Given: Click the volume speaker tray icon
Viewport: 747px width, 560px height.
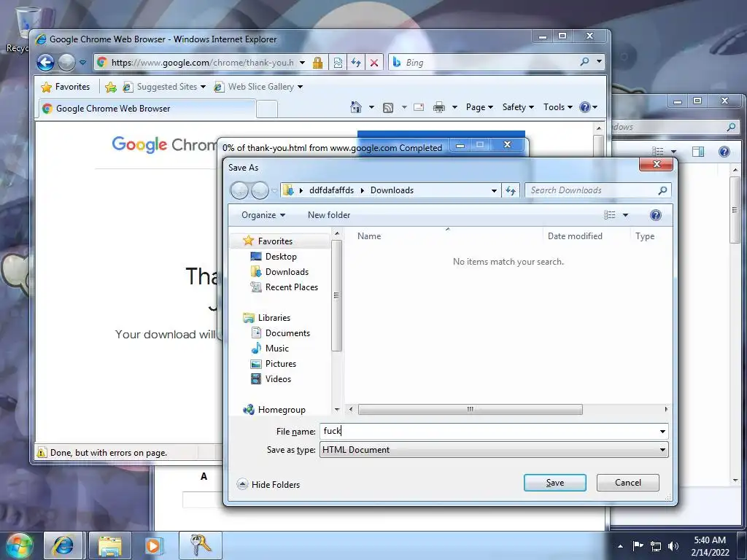Looking at the screenshot, I should point(673,546).
